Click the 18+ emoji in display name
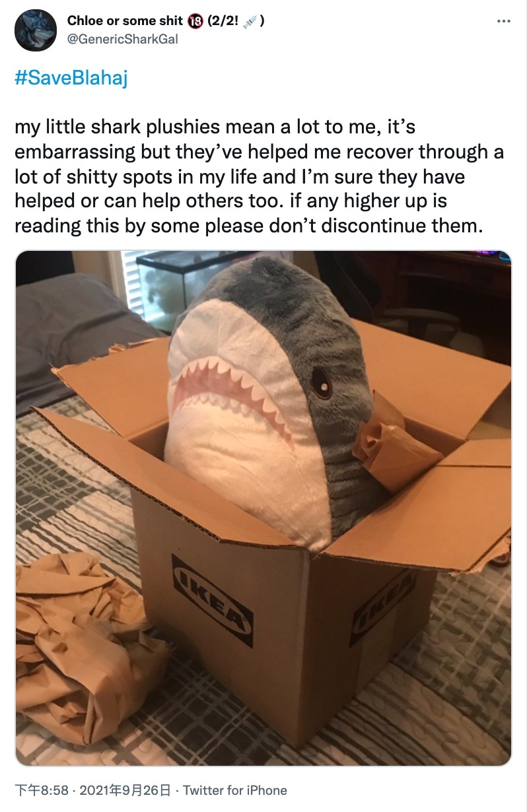Viewport: 527px width, 812px height. pos(195,22)
